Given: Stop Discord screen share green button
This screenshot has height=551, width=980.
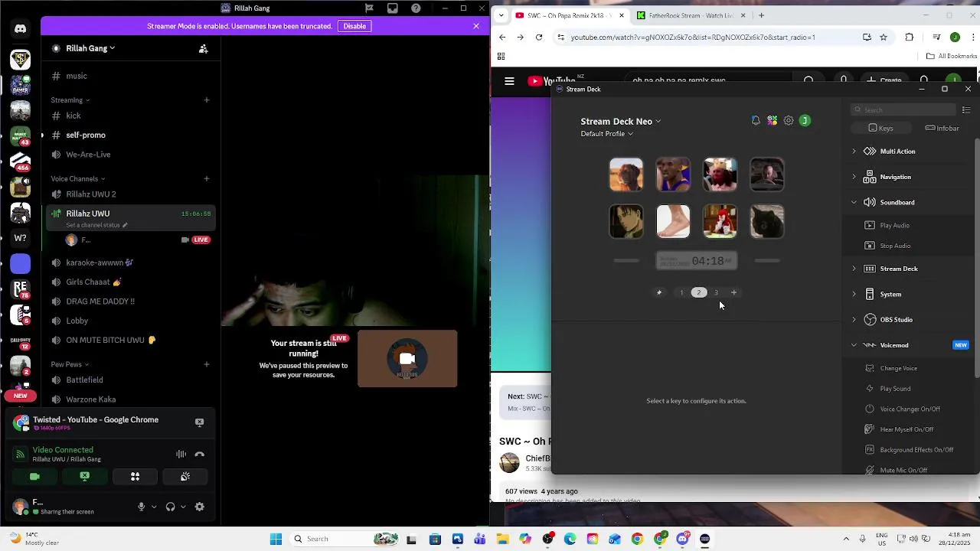Looking at the screenshot, I should click(85, 476).
